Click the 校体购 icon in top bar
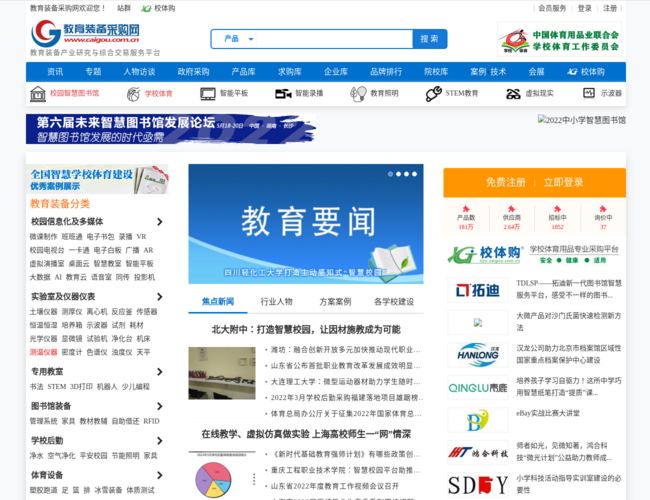650x500 pixels. 146,8
